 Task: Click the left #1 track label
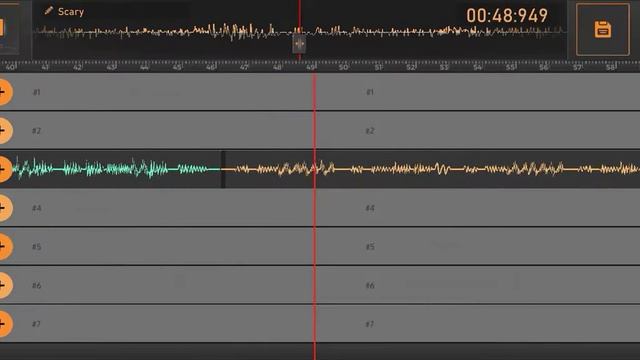tap(36, 92)
